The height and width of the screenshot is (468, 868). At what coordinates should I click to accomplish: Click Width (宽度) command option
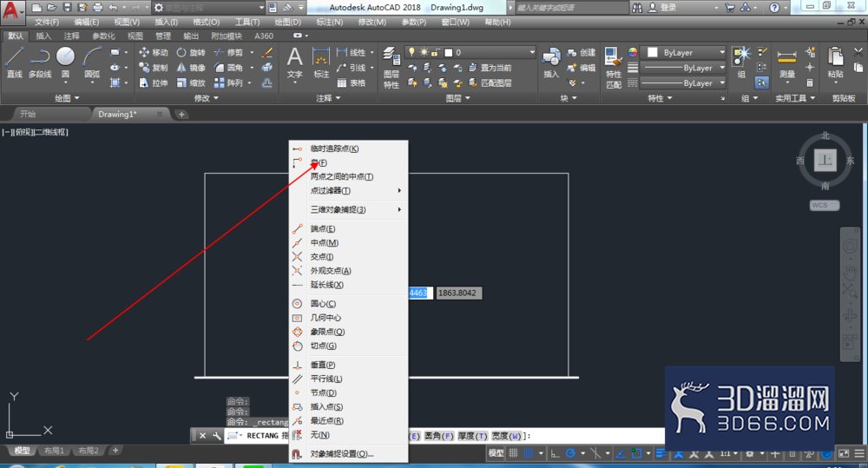(506, 436)
